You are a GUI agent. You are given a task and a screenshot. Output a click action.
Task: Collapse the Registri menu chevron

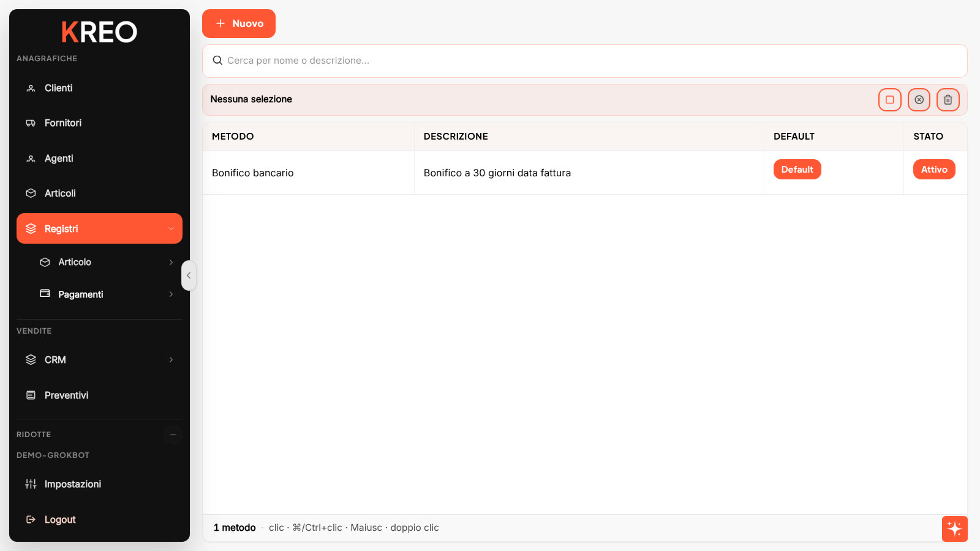tap(171, 229)
